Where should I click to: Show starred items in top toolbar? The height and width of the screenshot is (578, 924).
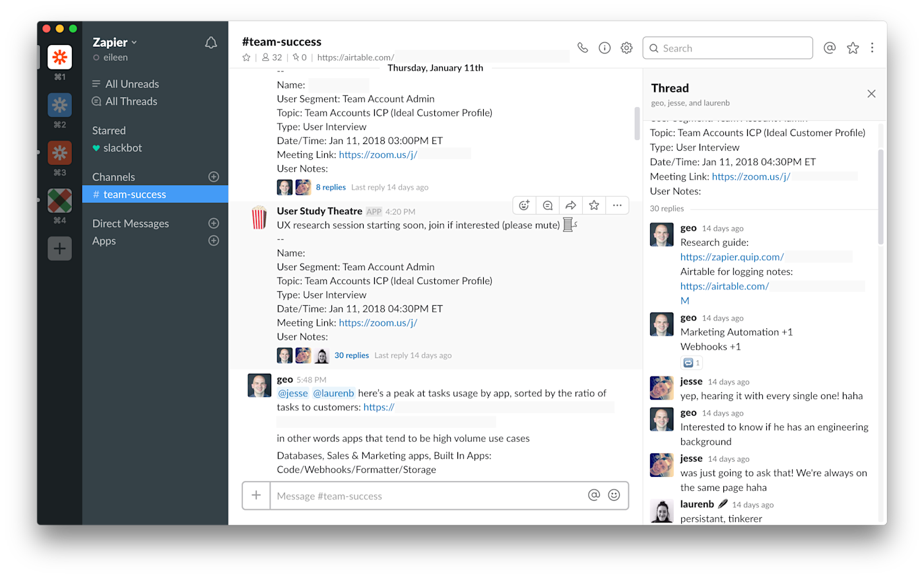click(853, 48)
